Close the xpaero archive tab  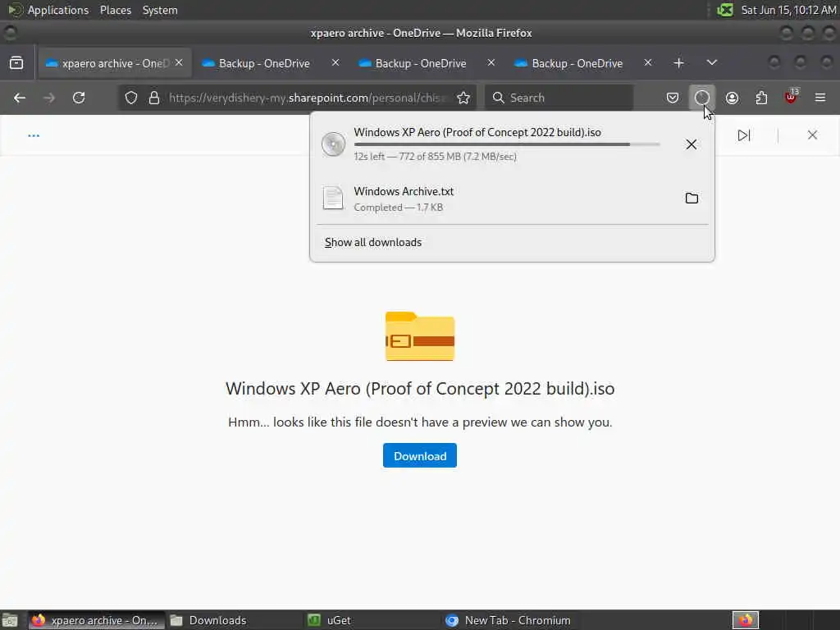[x=179, y=62]
